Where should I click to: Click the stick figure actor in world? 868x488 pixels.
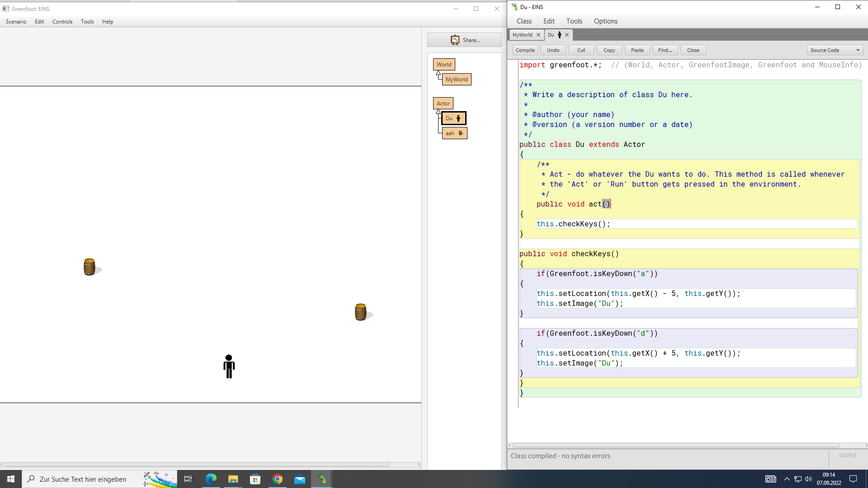[x=229, y=366]
